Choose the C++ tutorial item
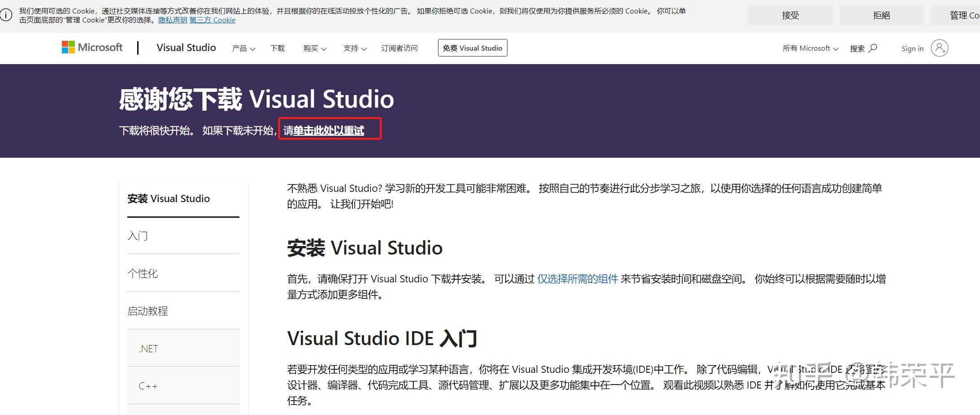The height and width of the screenshot is (415, 980). click(183, 386)
